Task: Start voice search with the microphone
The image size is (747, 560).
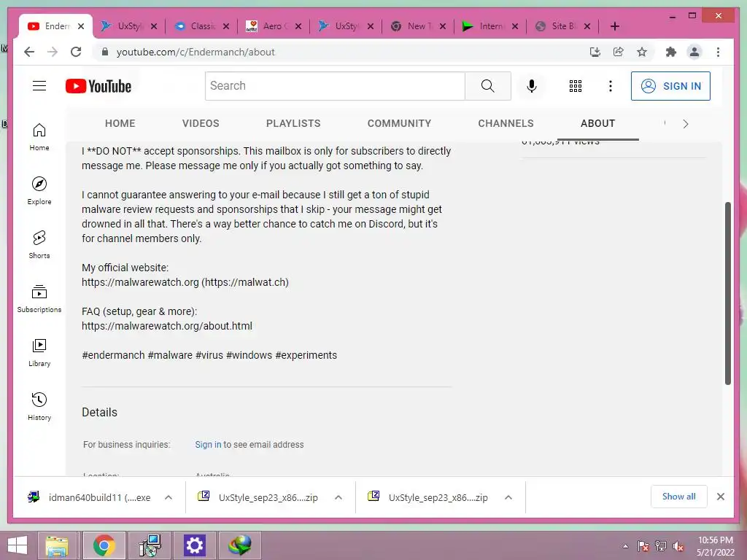Action: 532,86
